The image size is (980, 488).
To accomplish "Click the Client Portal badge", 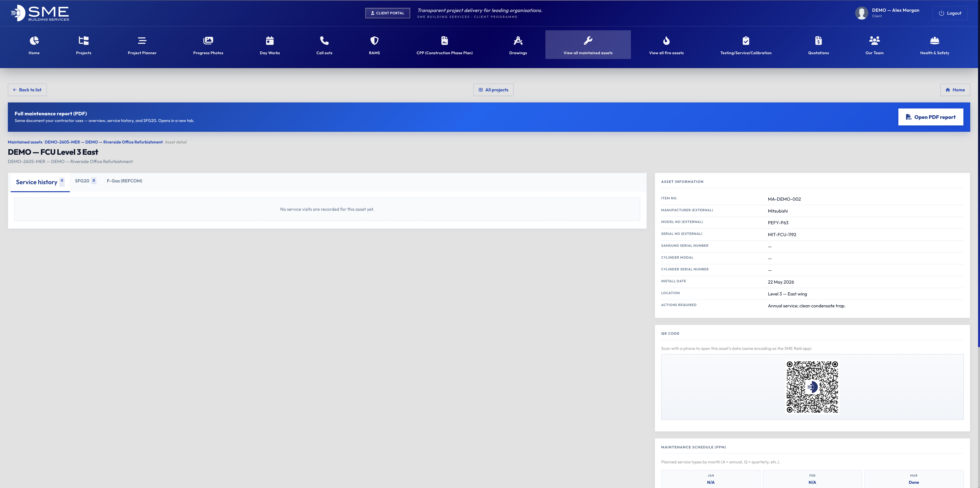I will [388, 13].
